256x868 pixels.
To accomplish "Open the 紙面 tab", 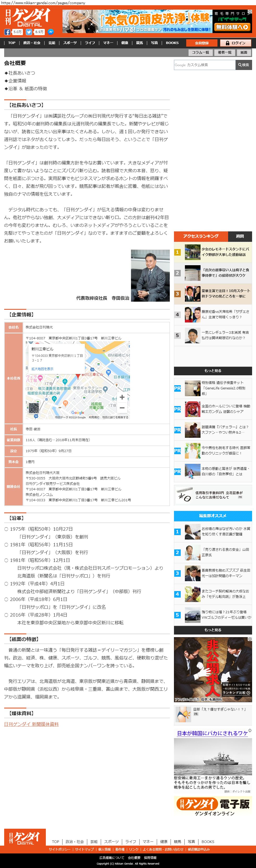I will tap(244, 53).
